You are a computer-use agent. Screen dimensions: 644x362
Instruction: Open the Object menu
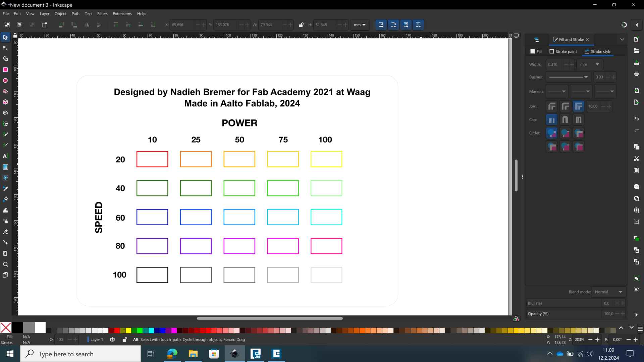[60, 13]
